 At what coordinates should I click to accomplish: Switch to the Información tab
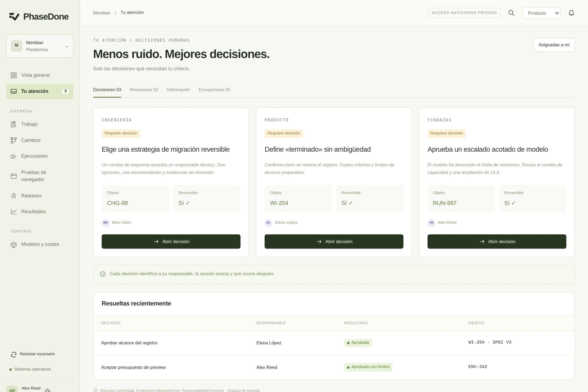coord(178,90)
